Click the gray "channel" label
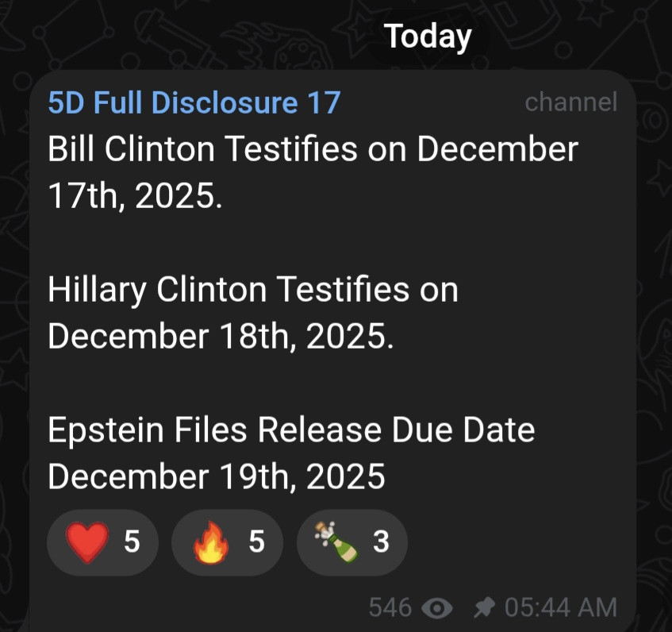 pyautogui.click(x=570, y=102)
